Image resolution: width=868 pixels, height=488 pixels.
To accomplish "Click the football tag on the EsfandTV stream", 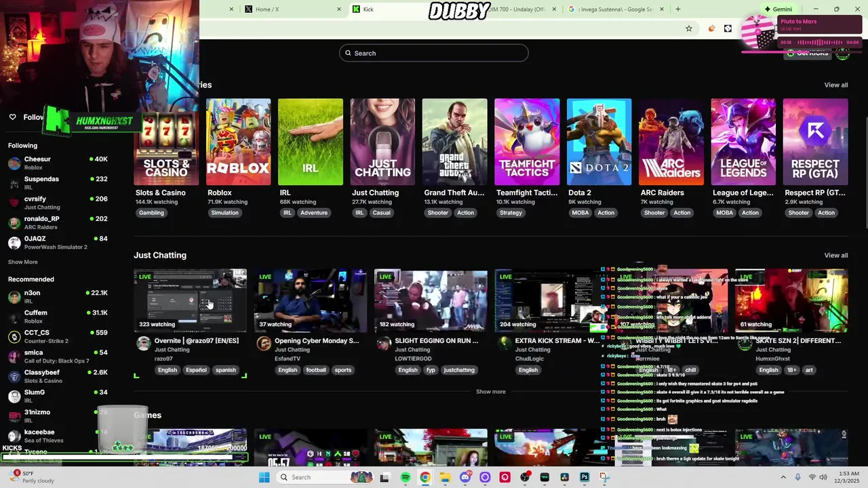I will click(316, 370).
